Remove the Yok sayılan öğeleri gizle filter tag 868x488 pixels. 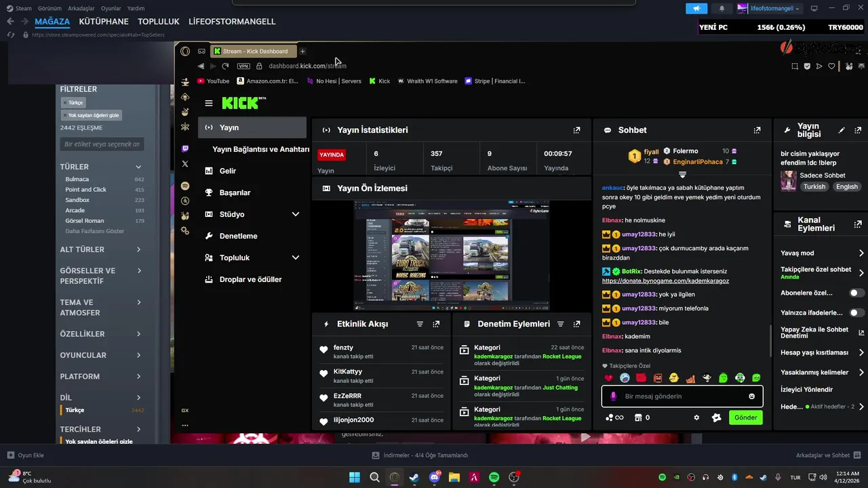click(64, 115)
